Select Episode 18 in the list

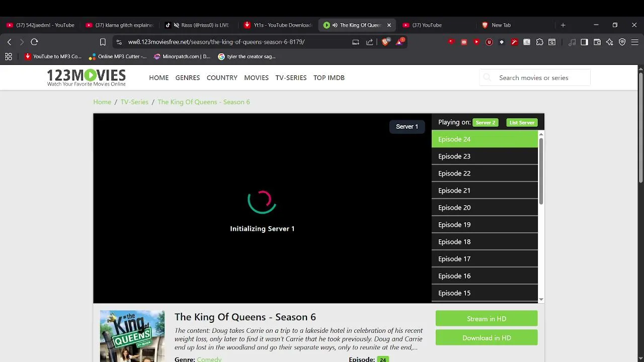pyautogui.click(x=485, y=242)
